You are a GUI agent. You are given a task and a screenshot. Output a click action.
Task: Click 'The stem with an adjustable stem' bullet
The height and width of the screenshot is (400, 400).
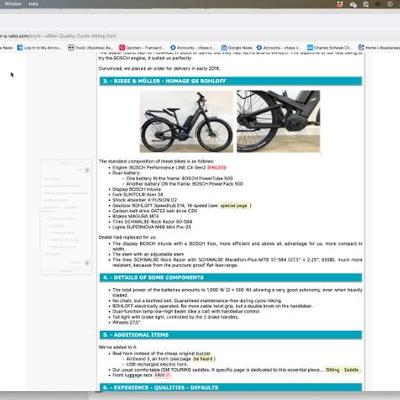(148, 254)
